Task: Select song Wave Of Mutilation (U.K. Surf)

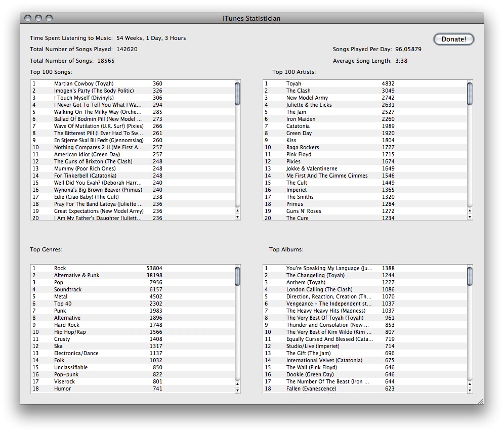Action: [133, 126]
